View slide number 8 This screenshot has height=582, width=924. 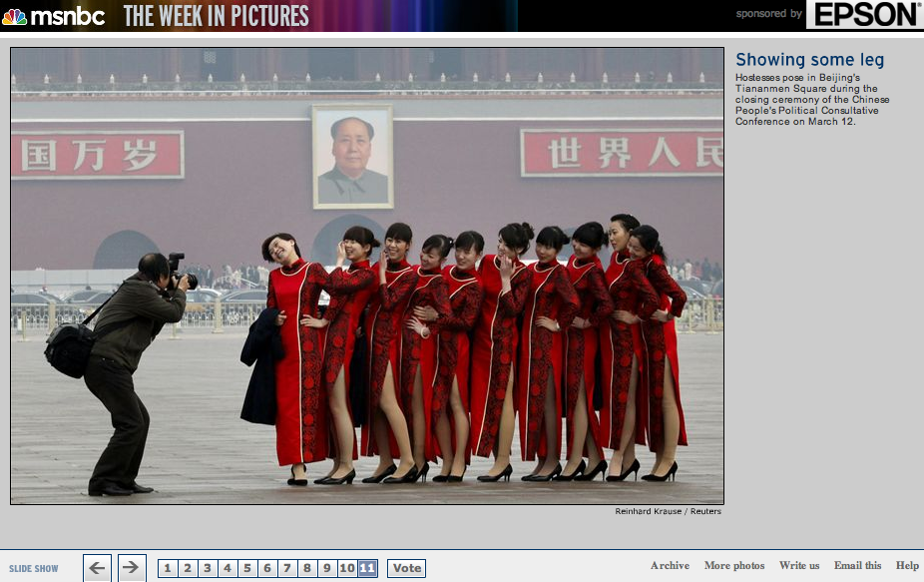tap(307, 568)
